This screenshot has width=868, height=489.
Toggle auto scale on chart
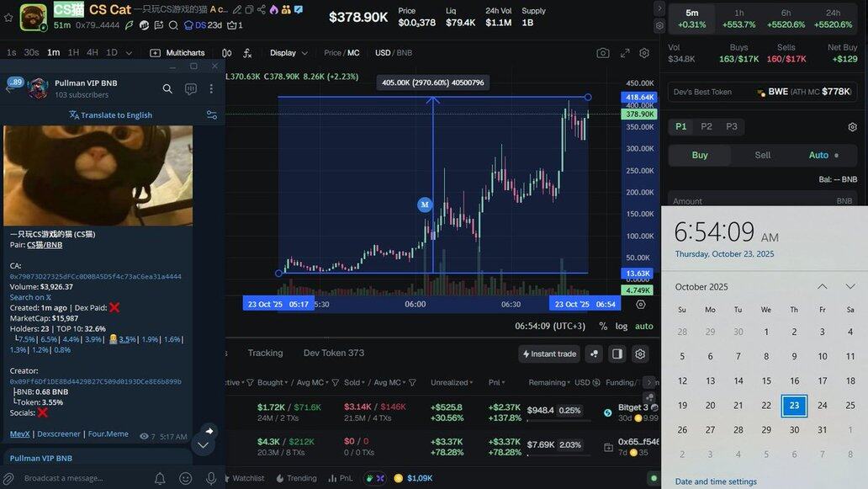(643, 326)
